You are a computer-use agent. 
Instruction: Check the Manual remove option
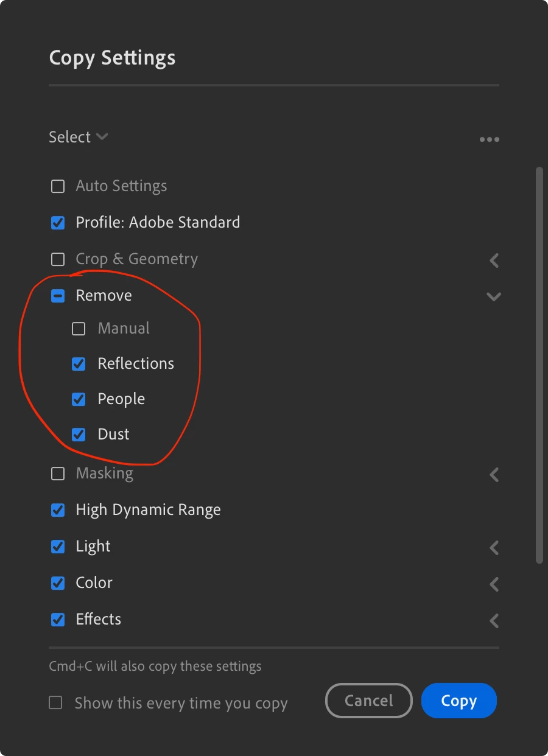pos(79,329)
